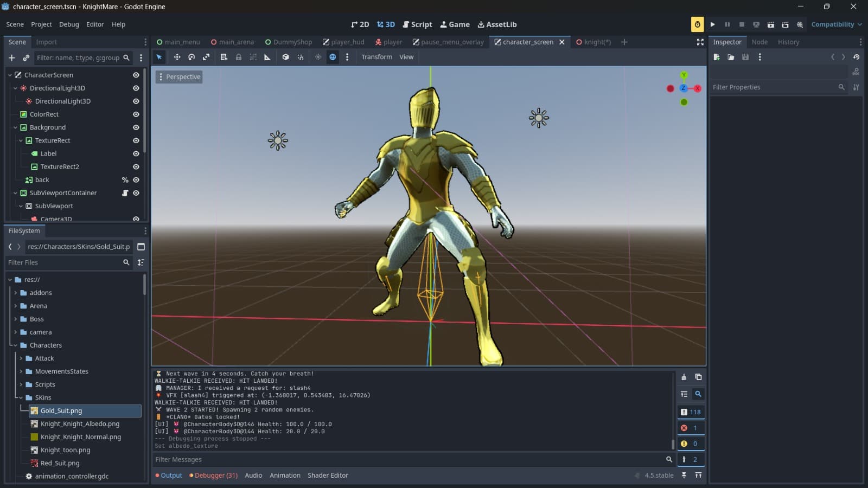868x488 pixels.
Task: Clear the output log with the broom icon
Action: [x=684, y=377]
